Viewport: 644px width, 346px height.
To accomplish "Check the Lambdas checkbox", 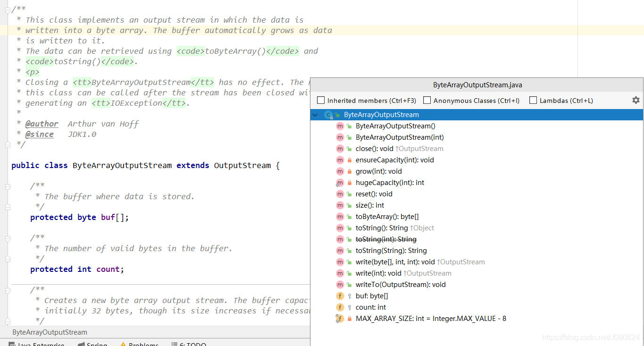I will point(533,100).
